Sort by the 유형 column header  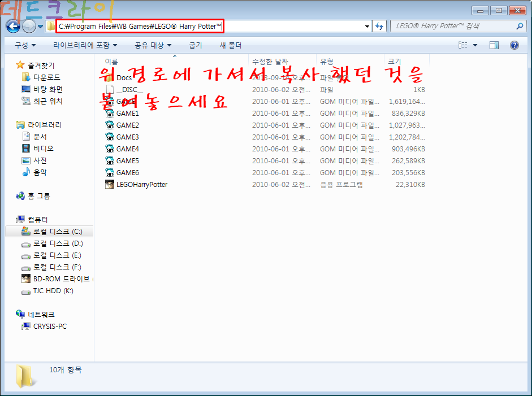[x=327, y=62]
